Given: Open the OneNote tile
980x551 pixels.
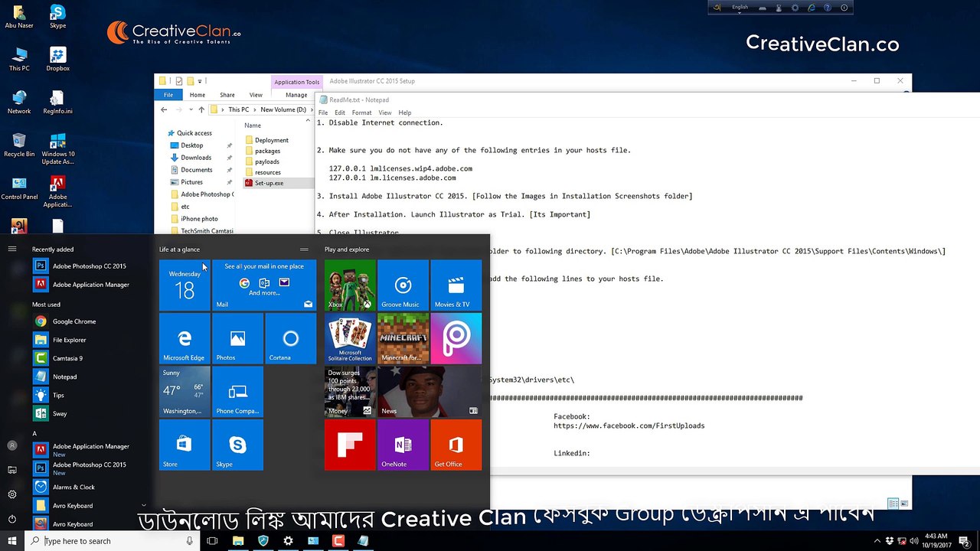Looking at the screenshot, I should (x=403, y=445).
